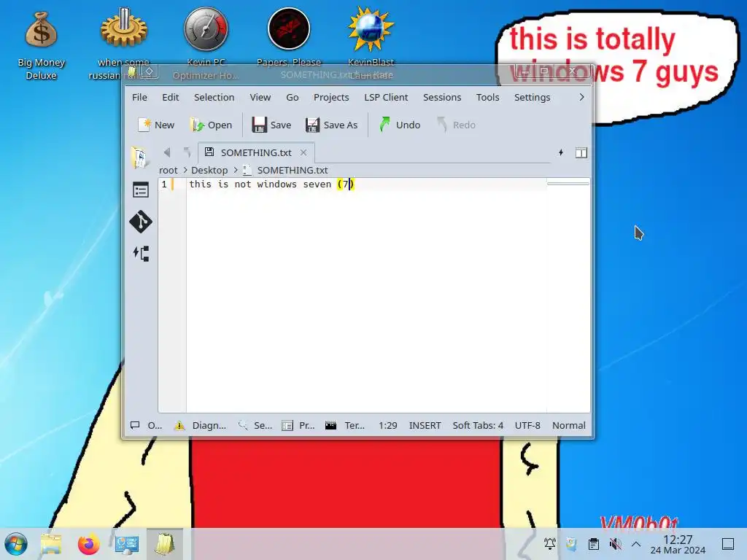This screenshot has height=560, width=747.
Task: Open the UTF-8 encoding dropdown
Action: (x=527, y=425)
